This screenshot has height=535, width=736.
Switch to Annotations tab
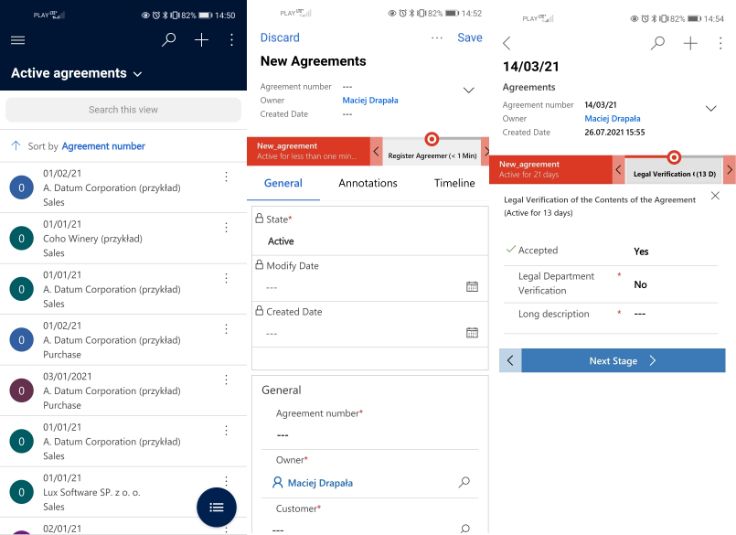pos(368,183)
